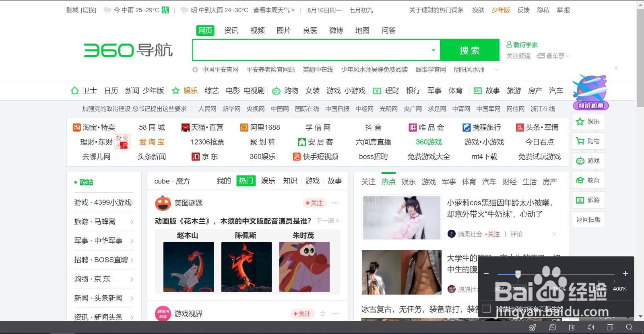Open 教育 shortcut in right sidebar

coord(588,180)
